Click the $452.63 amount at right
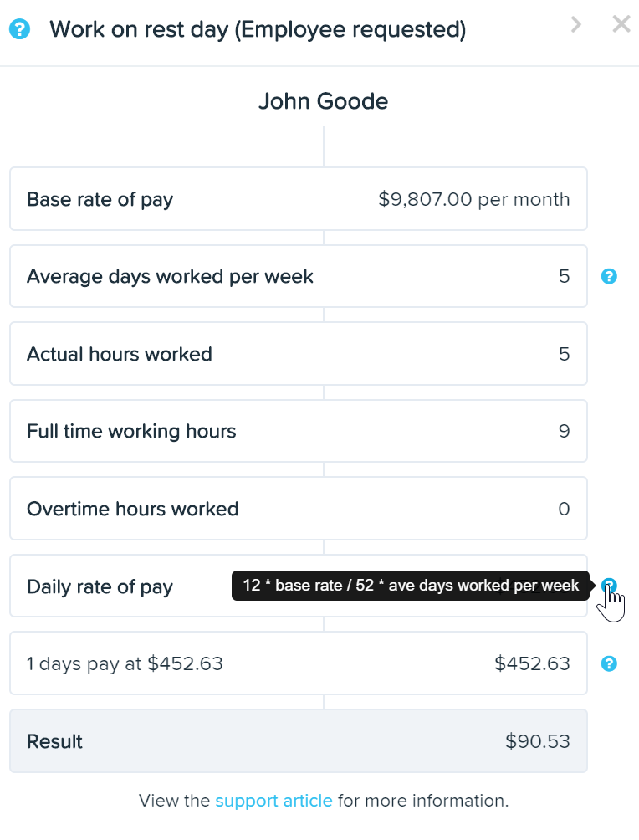 532,663
